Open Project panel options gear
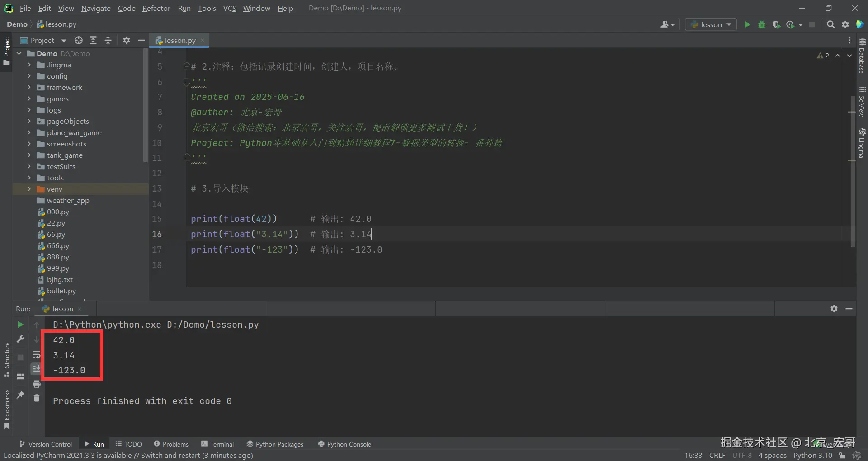The image size is (868, 461). click(127, 40)
